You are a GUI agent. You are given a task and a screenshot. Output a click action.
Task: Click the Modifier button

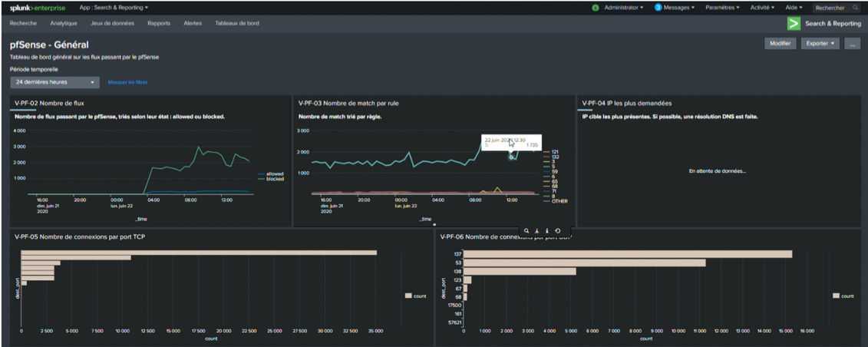pos(781,44)
